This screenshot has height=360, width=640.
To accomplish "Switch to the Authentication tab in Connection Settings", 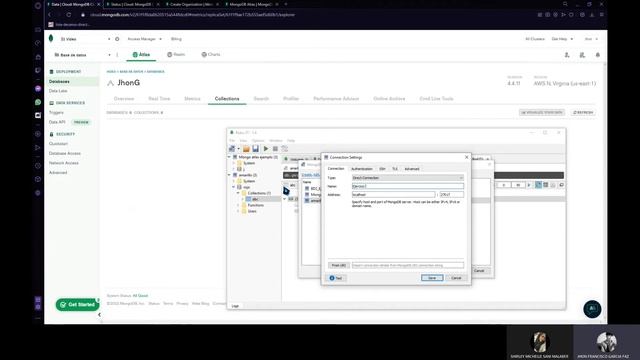I will 362,169.
